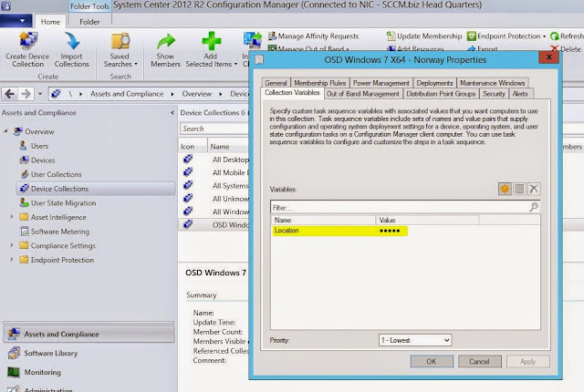Viewport: 584px width, 392px height.
Task: Collapse the Assets and Compliance pane
Action: click(172, 112)
